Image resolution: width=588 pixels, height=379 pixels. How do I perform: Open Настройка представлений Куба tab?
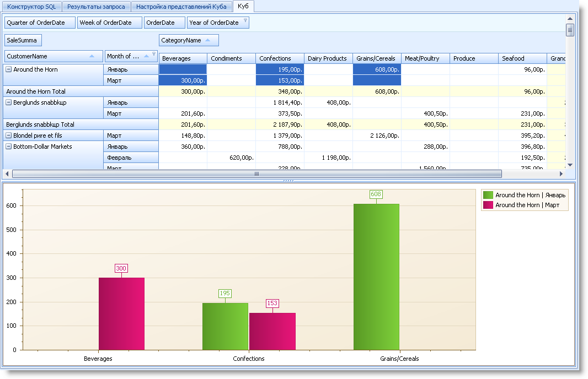coord(181,7)
